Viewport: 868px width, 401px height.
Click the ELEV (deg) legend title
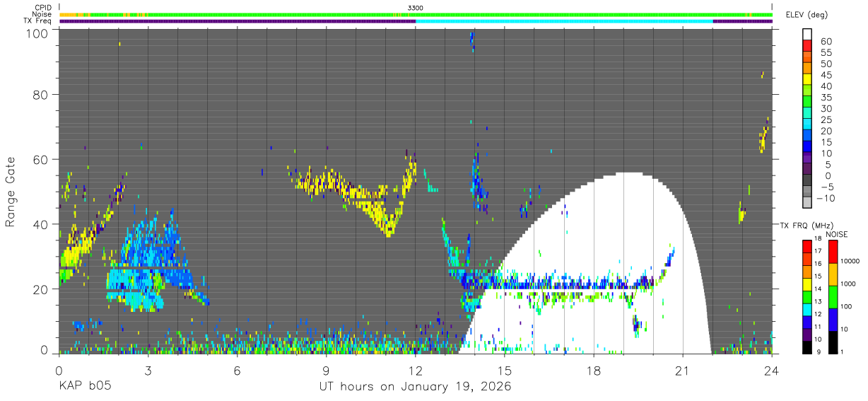point(807,15)
